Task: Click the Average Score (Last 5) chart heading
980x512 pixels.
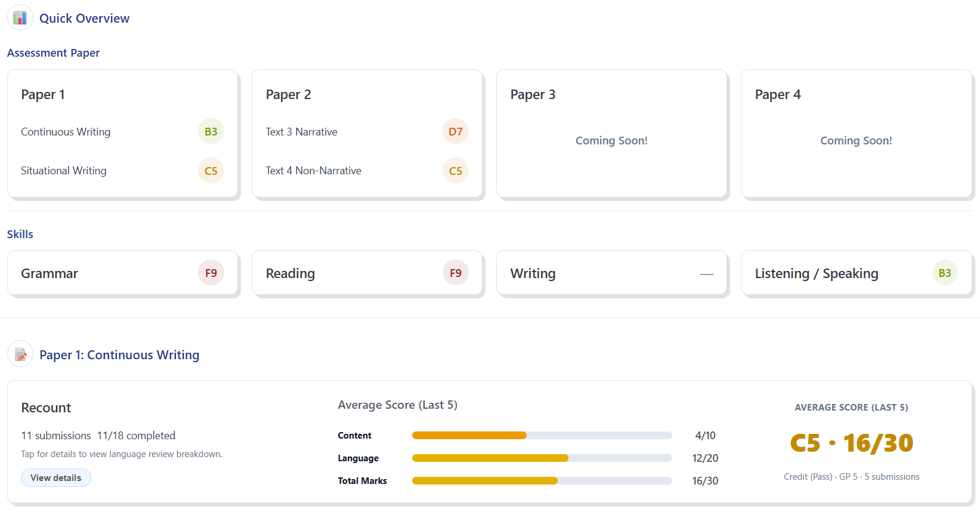Action: pos(397,405)
